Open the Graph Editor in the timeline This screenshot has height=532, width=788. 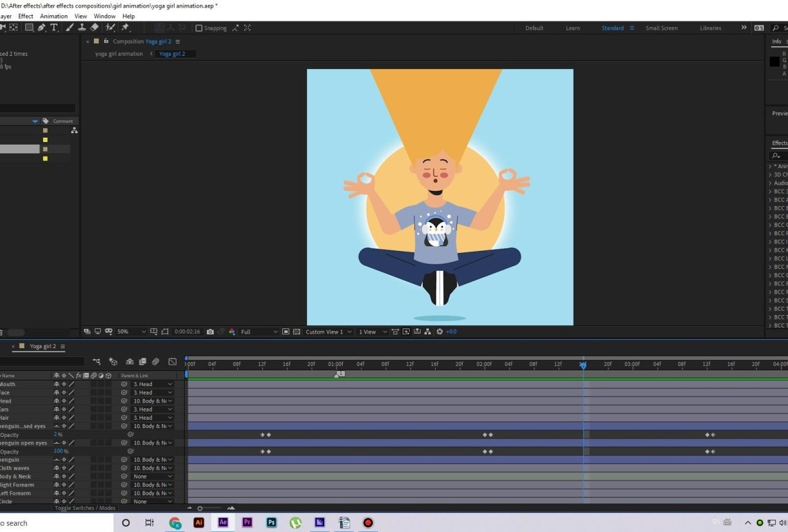click(173, 361)
